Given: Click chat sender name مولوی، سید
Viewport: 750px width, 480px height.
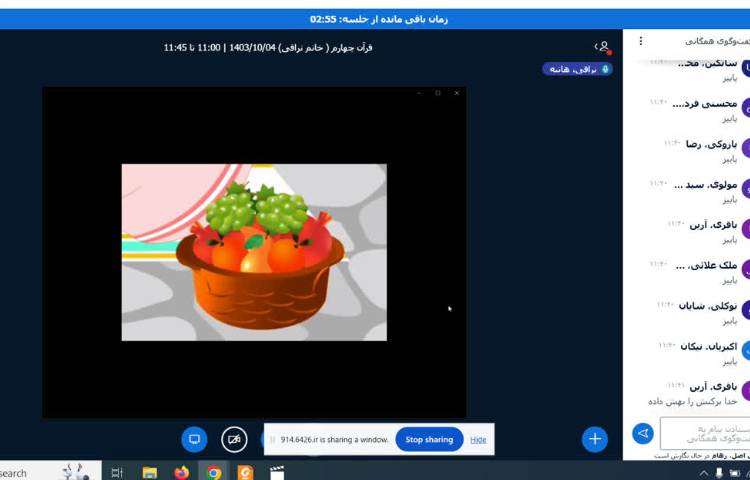Looking at the screenshot, I should 706,185.
